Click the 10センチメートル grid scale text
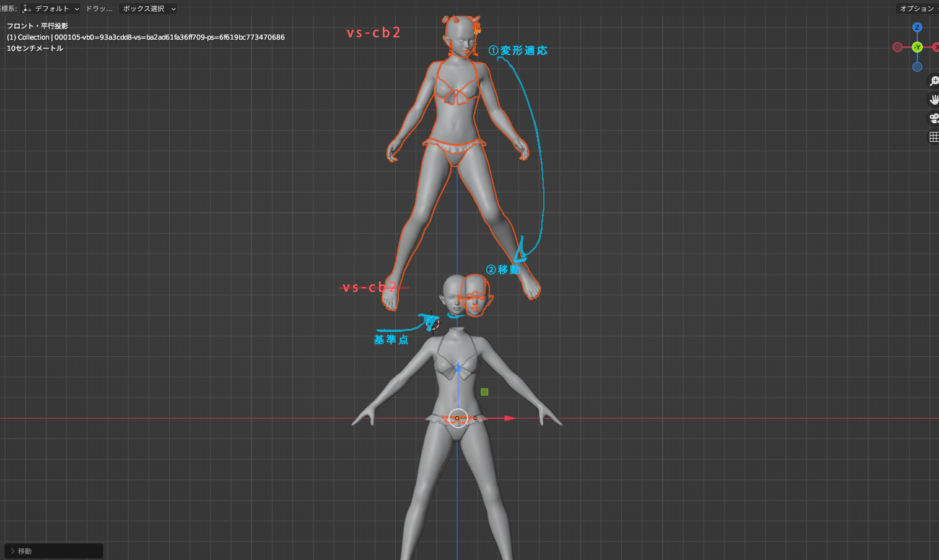 35,48
